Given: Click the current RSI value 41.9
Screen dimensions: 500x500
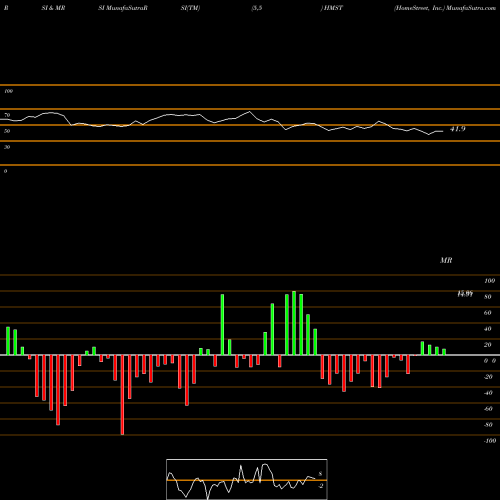Looking at the screenshot, I should (x=458, y=129).
